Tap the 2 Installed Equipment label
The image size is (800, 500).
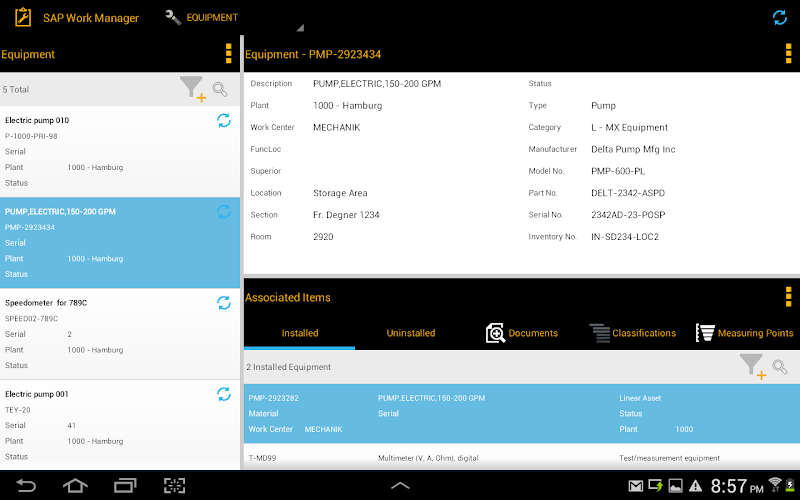[x=288, y=367]
